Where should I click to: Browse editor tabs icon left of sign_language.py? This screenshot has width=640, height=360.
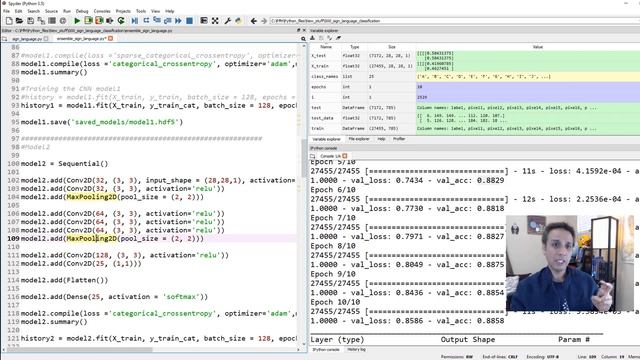pyautogui.click(x=4, y=39)
